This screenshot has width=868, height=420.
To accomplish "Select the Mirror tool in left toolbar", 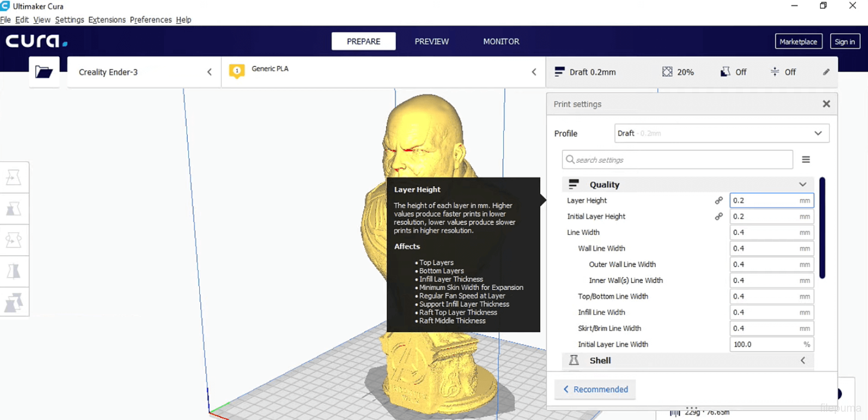I will pos(14,271).
